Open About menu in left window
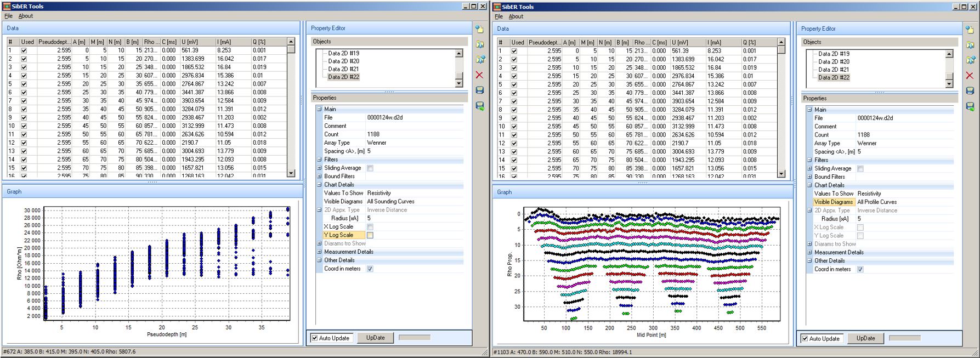Image resolution: width=980 pixels, height=358 pixels. (x=26, y=16)
